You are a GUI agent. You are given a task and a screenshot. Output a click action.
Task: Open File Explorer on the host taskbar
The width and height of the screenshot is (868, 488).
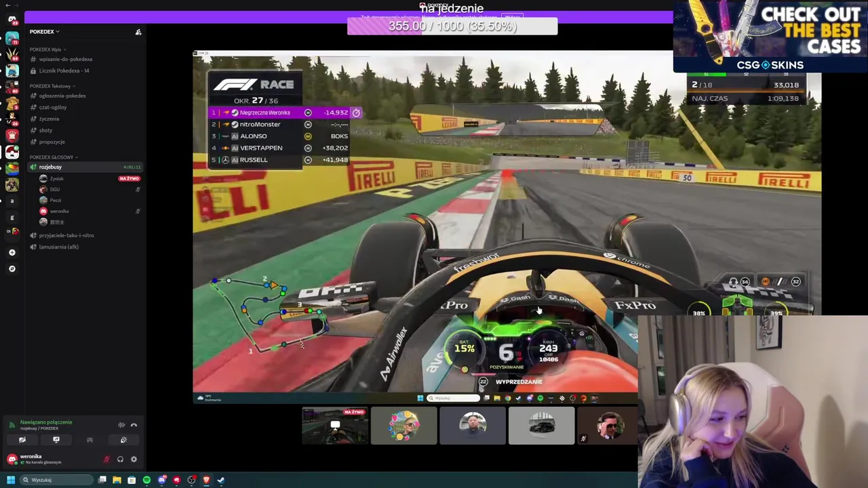coord(117,480)
